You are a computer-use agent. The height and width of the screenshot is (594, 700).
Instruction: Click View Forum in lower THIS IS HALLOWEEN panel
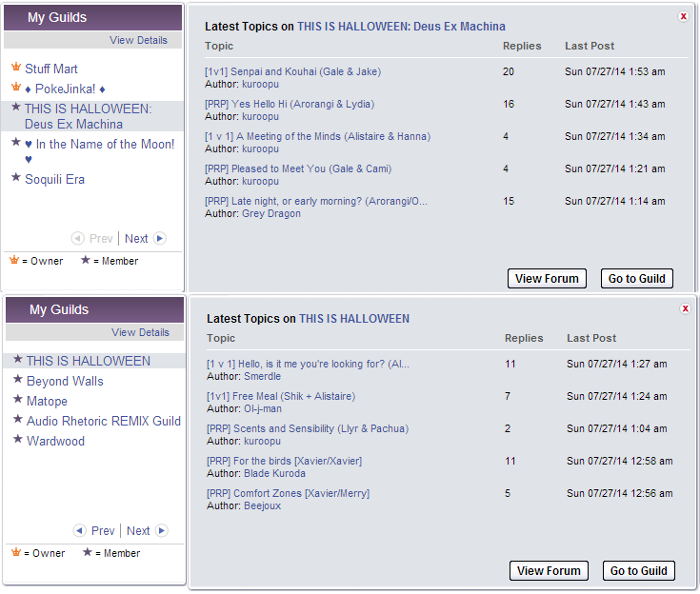(x=549, y=571)
